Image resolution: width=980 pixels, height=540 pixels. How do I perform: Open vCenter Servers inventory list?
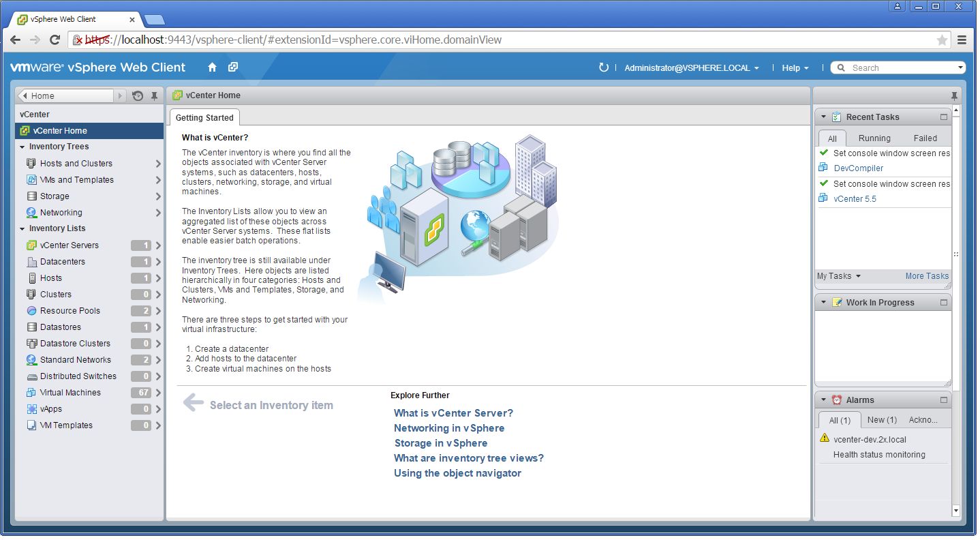89,245
